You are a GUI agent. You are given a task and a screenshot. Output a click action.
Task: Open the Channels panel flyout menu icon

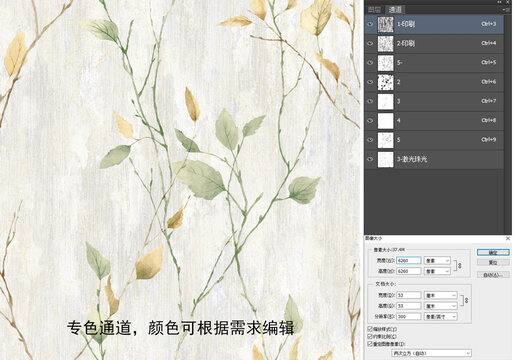click(507, 10)
